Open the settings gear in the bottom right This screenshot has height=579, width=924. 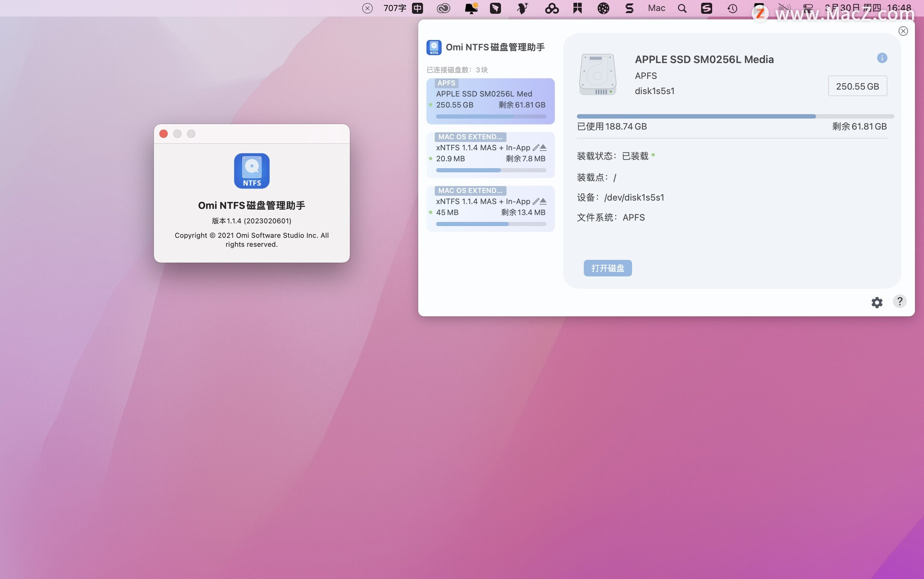877,302
